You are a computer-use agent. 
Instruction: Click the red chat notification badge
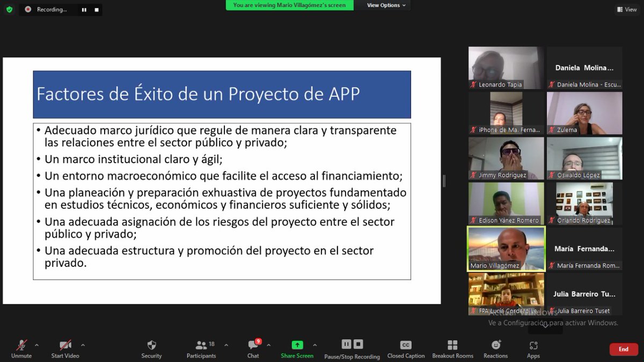point(258,341)
